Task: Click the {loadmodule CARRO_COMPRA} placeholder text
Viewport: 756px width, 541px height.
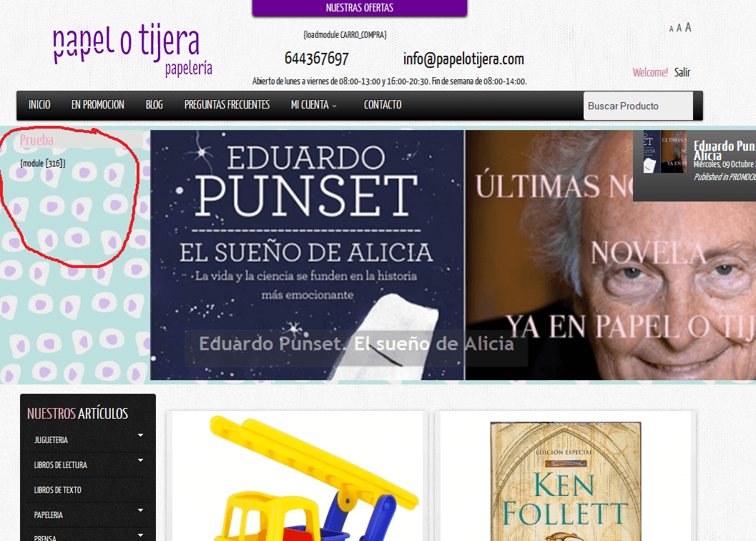Action: click(x=345, y=35)
